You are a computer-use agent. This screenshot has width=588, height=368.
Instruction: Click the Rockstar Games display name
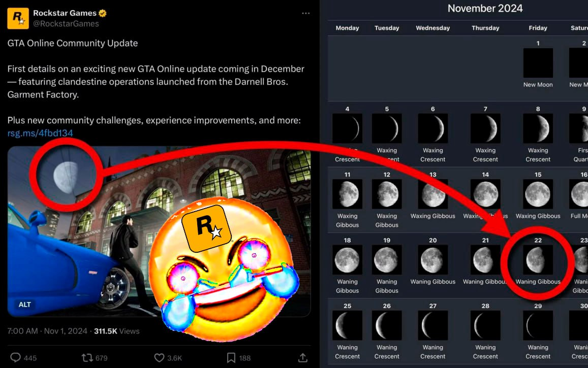65,13
